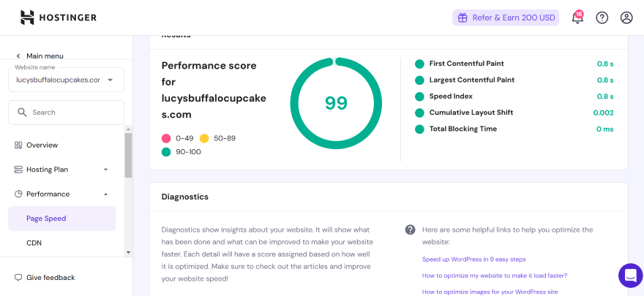Expand the Hosting Plan submenu arrow
Screen dimensions: 644x296
(105, 170)
